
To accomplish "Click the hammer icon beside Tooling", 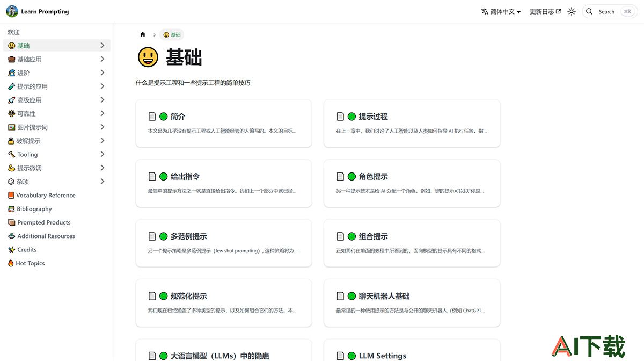I will pyautogui.click(x=12, y=155).
